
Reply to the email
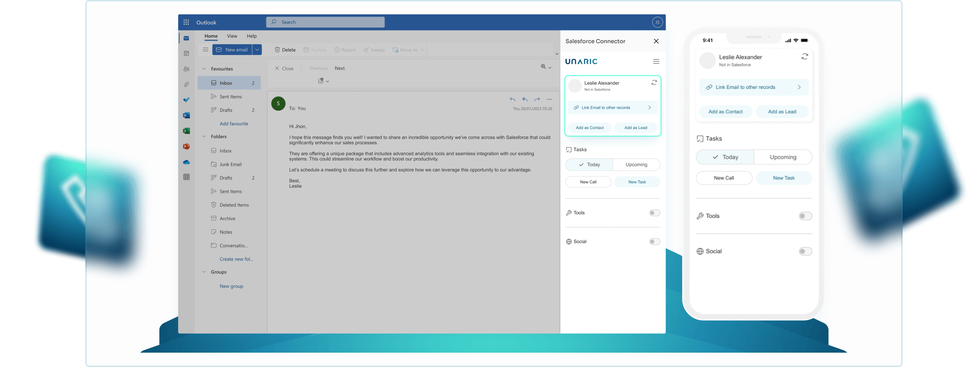(513, 99)
